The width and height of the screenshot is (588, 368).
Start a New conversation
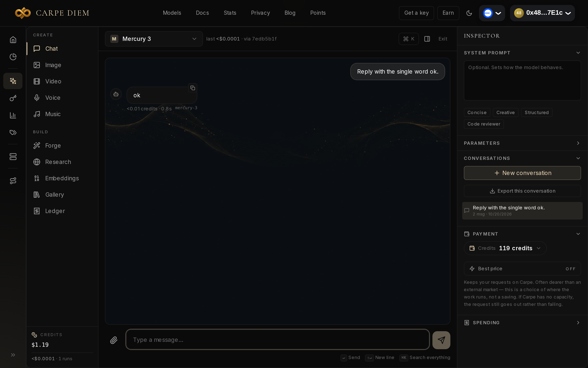[x=522, y=173]
